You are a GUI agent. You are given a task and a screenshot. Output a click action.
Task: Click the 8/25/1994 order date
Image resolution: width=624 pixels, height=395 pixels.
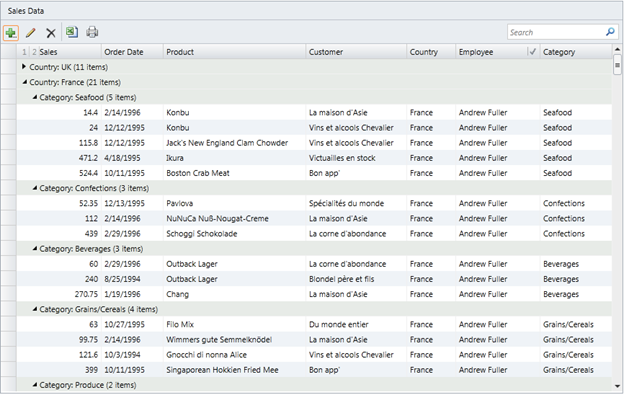122,279
